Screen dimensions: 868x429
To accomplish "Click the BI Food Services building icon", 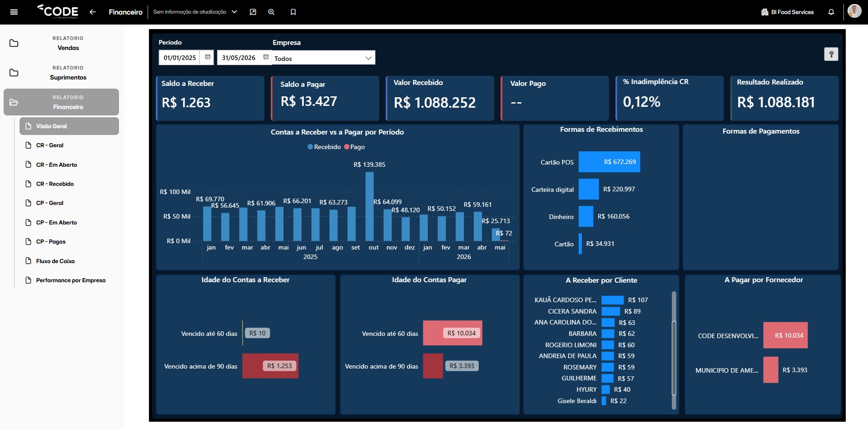I will click(x=765, y=12).
